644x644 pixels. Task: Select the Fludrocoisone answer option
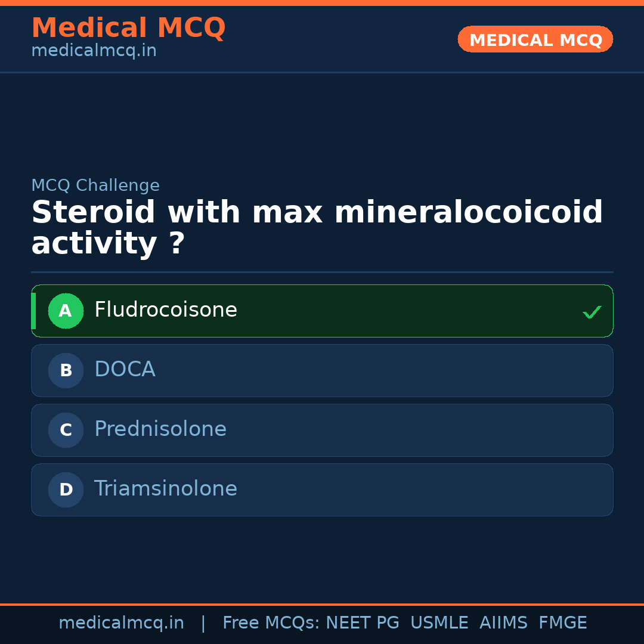tap(322, 311)
